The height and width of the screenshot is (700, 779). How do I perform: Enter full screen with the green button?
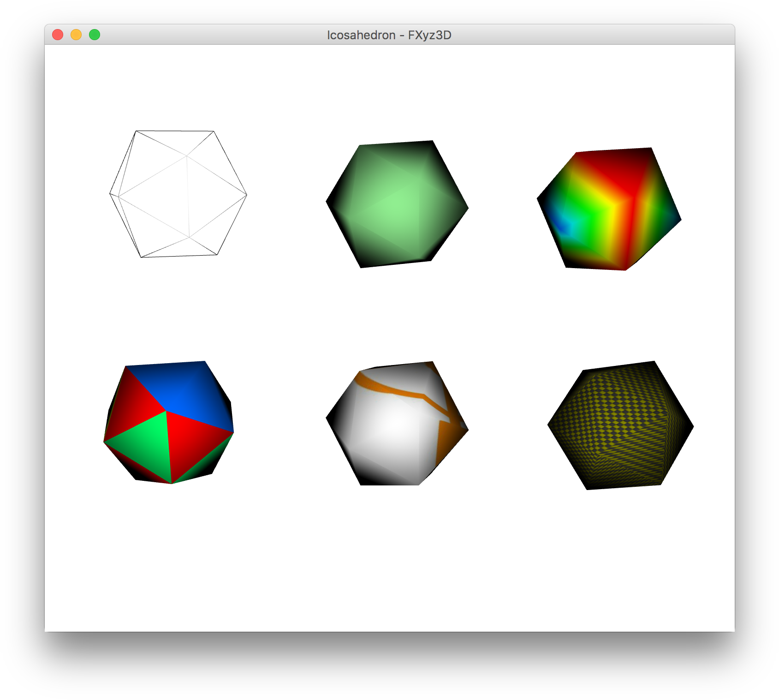(x=94, y=35)
